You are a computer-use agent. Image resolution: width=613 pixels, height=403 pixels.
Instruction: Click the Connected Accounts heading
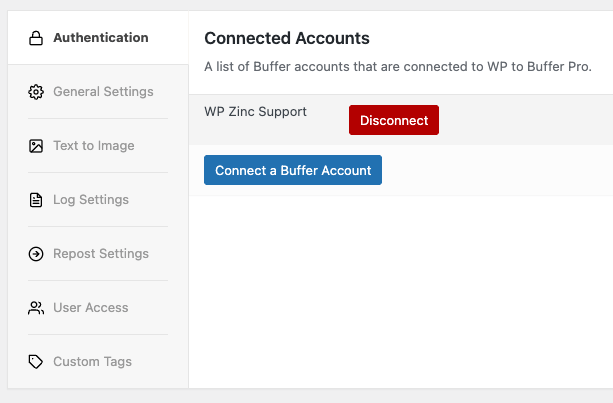(287, 38)
